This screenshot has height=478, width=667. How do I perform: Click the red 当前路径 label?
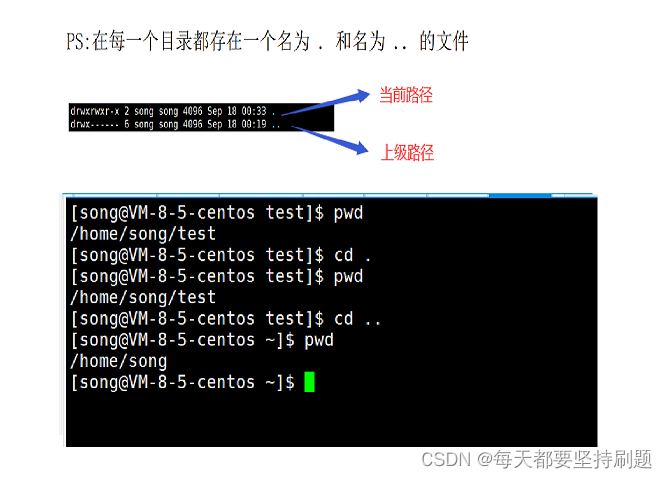click(x=406, y=95)
